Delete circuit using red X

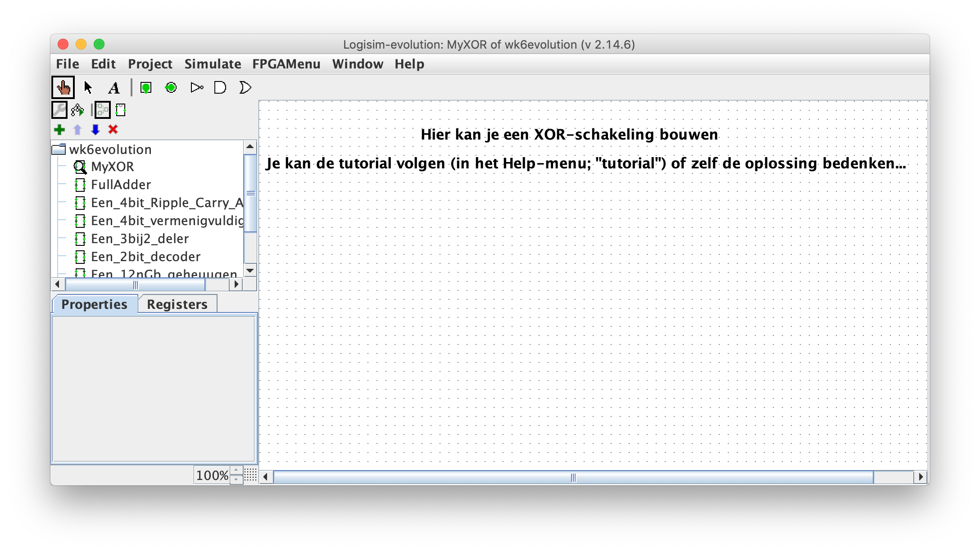(x=113, y=130)
